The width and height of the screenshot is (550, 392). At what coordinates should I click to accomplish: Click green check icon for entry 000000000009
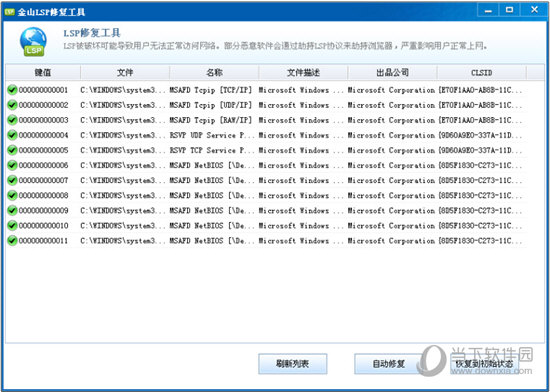12,211
